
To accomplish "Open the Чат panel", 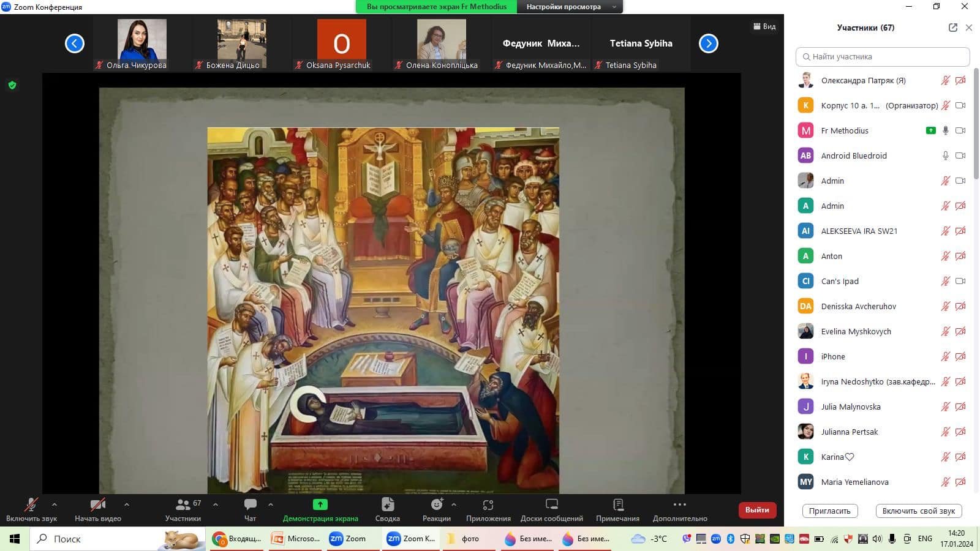I will point(250,510).
